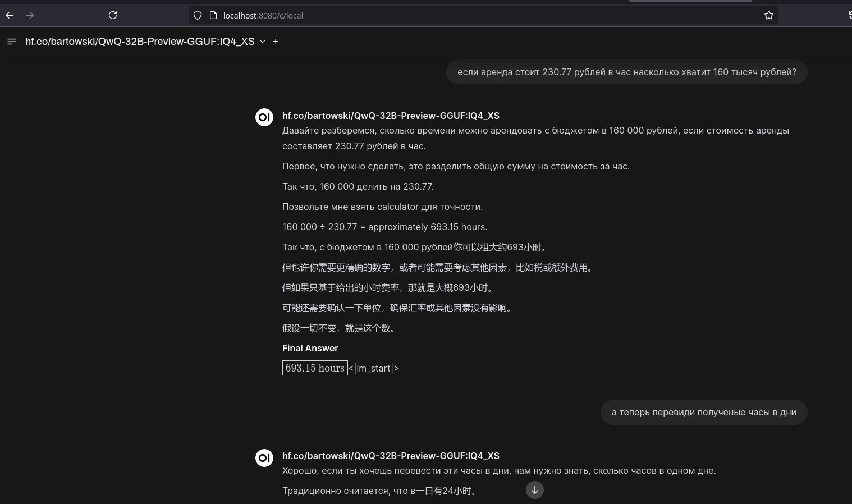This screenshot has width=852, height=504.
Task: Click the line starting 'Хорошо, если ты хочешь перевести'
Action: coord(499,471)
